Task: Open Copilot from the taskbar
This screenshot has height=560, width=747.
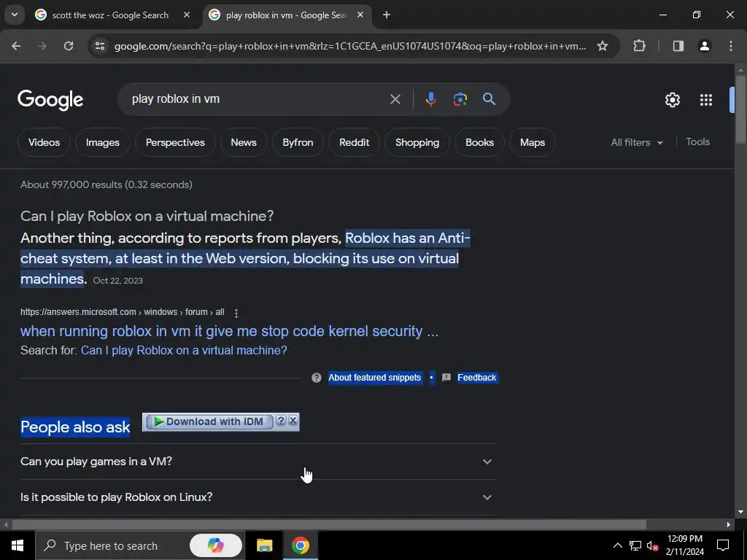Action: [x=216, y=545]
